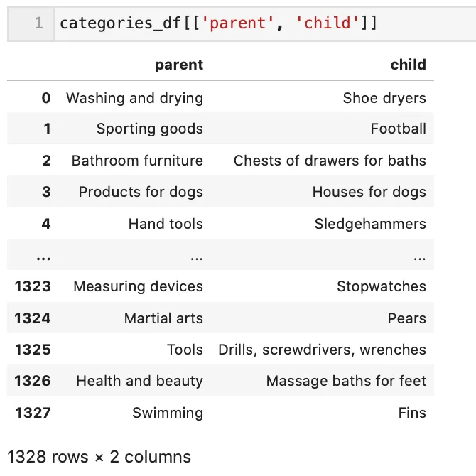
Task: Click 'Chests of drawers for baths' cell
Action: 330,161
